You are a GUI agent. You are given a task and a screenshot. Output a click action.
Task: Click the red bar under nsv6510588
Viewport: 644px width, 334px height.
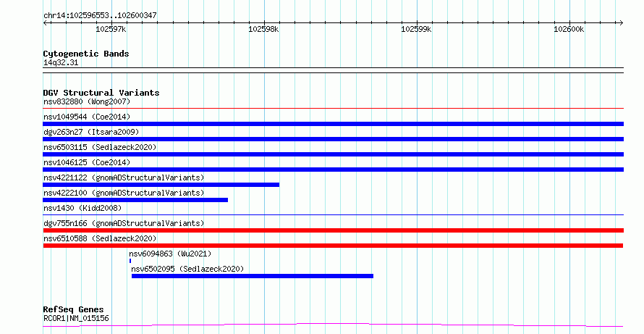pyautogui.click(x=333, y=246)
